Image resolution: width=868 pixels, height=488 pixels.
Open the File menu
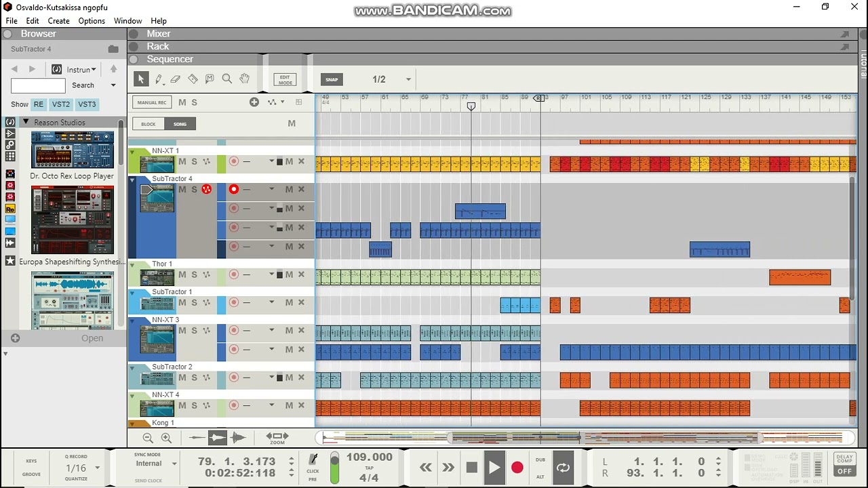(12, 21)
